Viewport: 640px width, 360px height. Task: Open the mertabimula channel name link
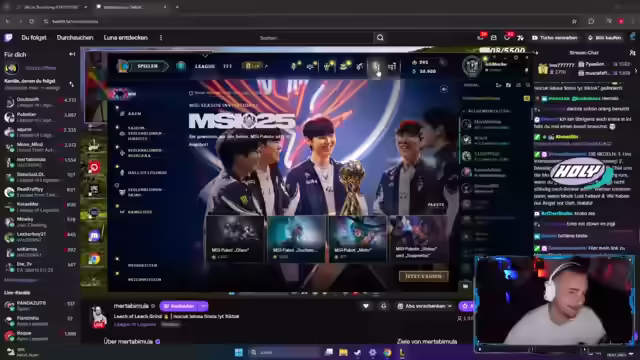(131, 306)
